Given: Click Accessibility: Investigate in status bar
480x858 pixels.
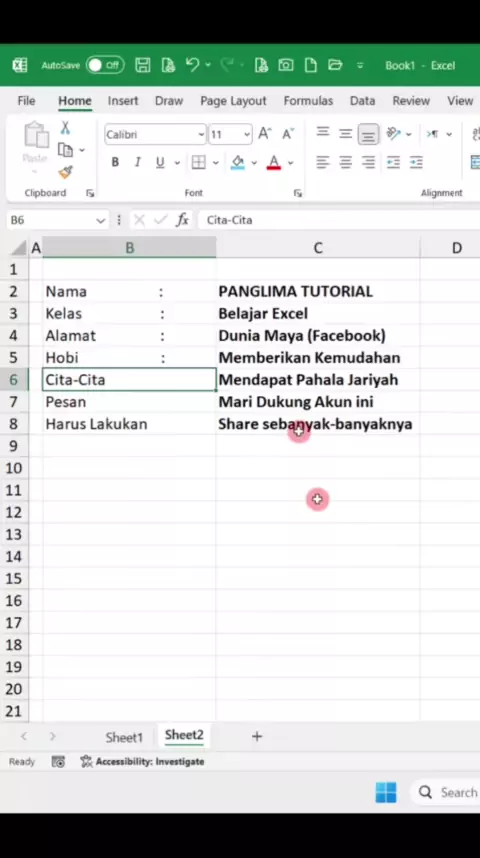Looking at the screenshot, I should 142,762.
